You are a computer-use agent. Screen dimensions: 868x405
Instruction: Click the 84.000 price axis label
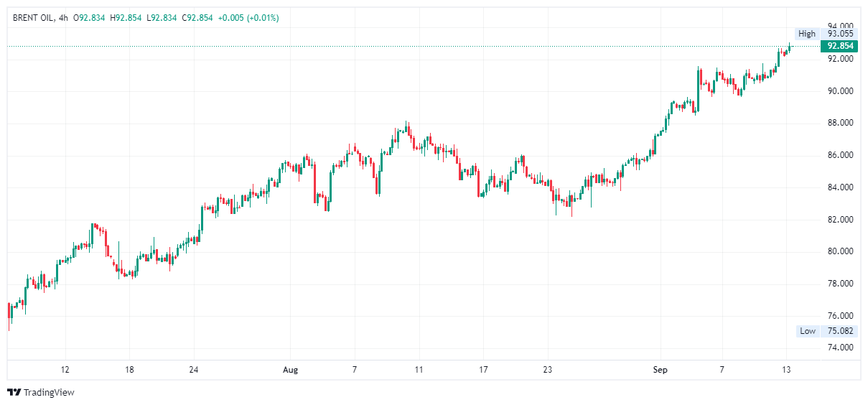[x=840, y=187]
